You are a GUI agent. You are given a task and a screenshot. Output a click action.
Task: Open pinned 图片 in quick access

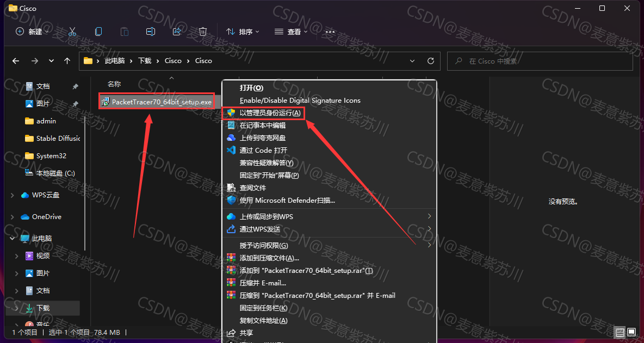[43, 103]
